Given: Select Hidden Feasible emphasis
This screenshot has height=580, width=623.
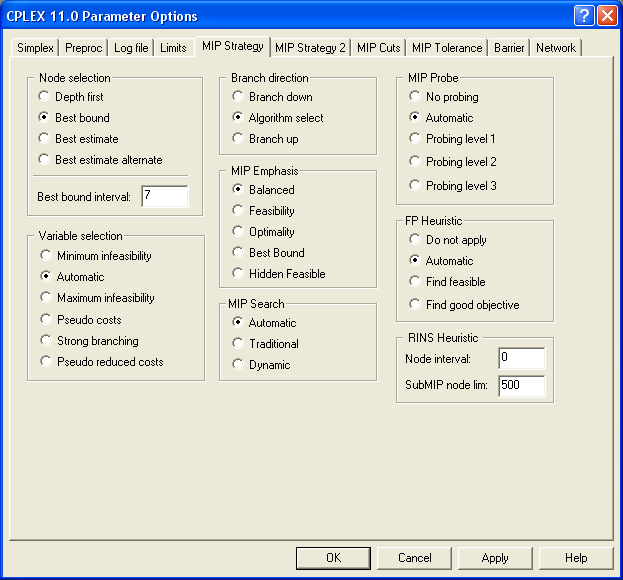Looking at the screenshot, I should (279, 274).
